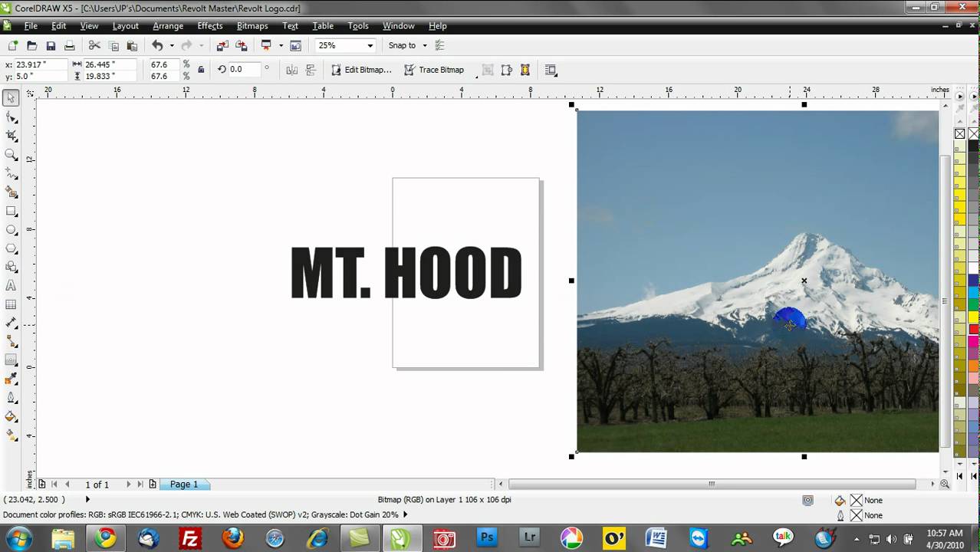980x552 pixels.
Task: Toggle the lock ratio padlock
Action: (x=201, y=70)
